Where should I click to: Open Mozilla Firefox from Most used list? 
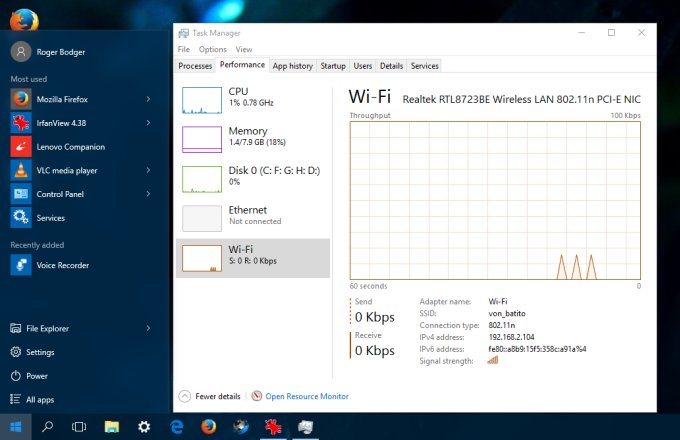tap(81, 99)
